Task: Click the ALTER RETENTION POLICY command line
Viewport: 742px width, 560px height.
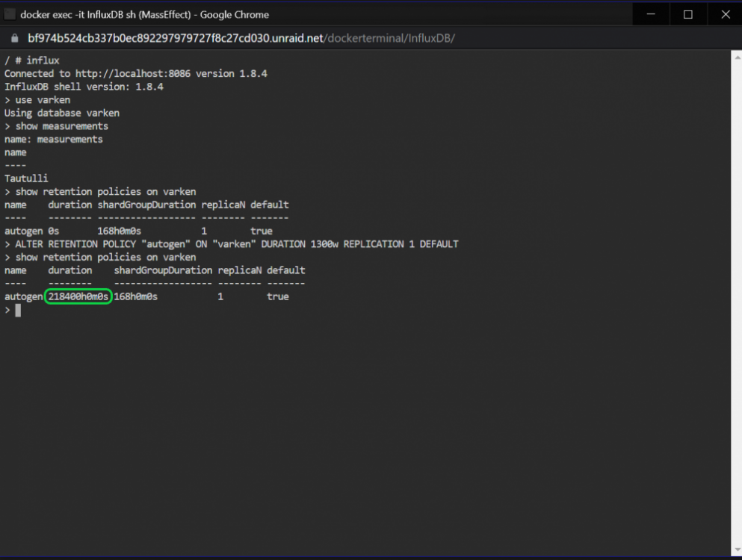Action: 232,244
